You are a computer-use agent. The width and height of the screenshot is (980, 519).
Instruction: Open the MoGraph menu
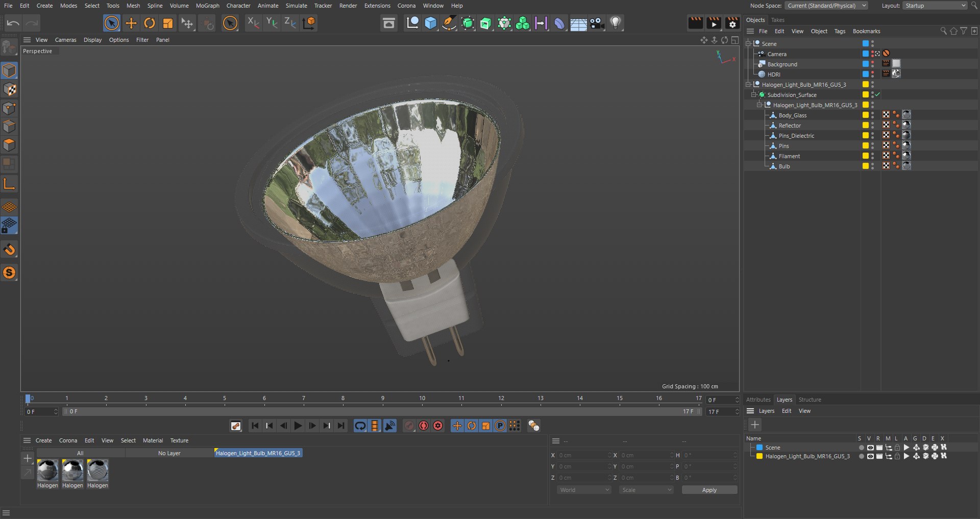tap(207, 6)
